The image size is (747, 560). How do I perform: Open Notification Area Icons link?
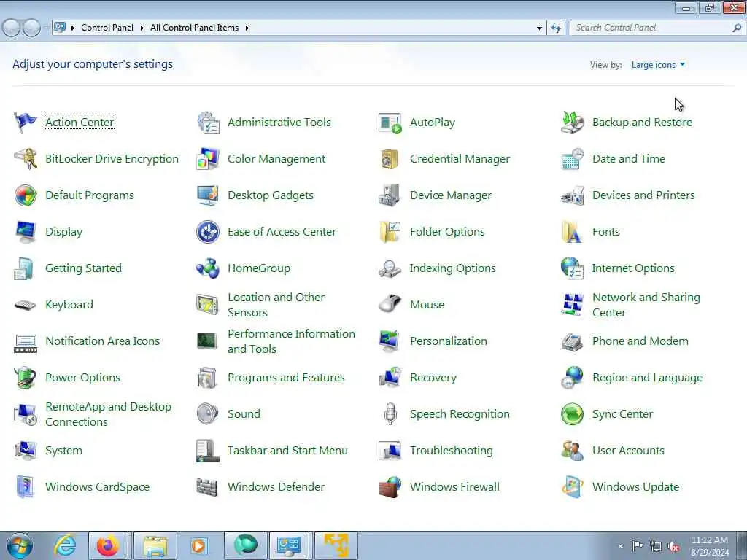coord(102,341)
